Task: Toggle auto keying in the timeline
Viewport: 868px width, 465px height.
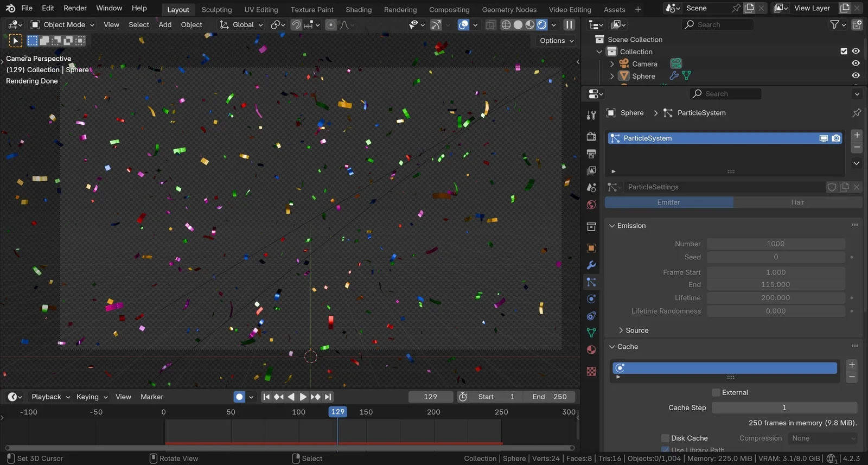Action: pyautogui.click(x=239, y=397)
